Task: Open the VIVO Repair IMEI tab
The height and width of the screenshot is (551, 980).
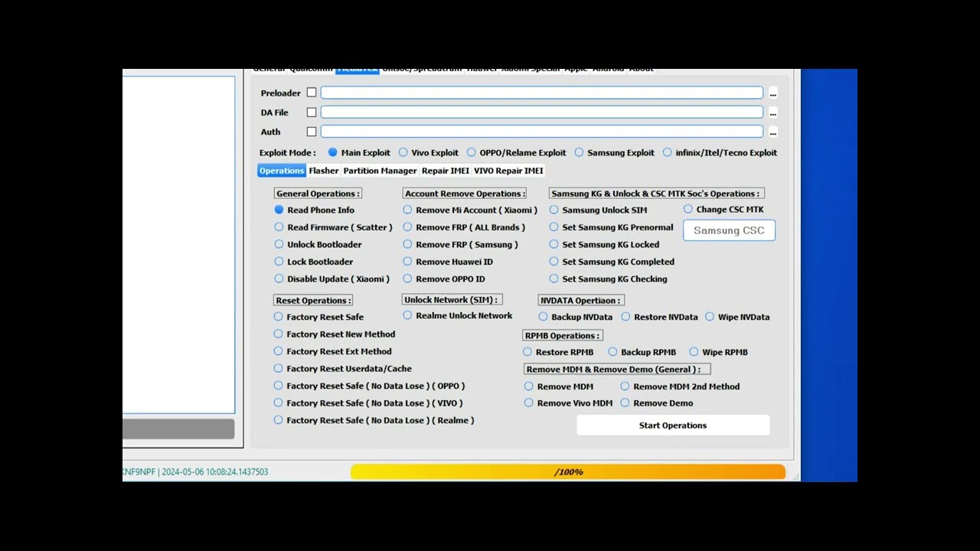Action: click(x=508, y=171)
